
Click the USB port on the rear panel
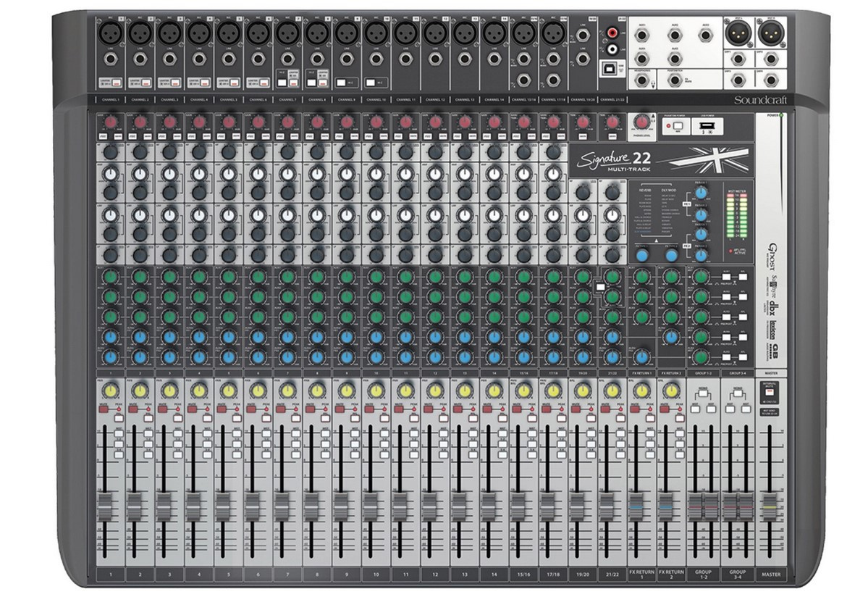[610, 68]
